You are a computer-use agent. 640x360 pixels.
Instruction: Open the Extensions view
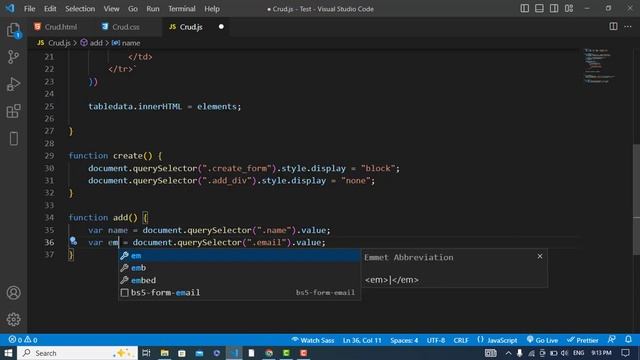(x=13, y=111)
